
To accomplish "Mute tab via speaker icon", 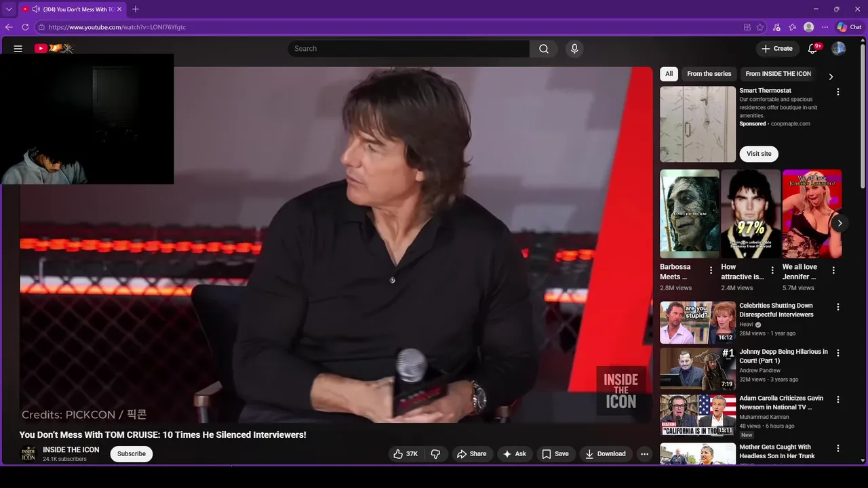I will tap(35, 9).
